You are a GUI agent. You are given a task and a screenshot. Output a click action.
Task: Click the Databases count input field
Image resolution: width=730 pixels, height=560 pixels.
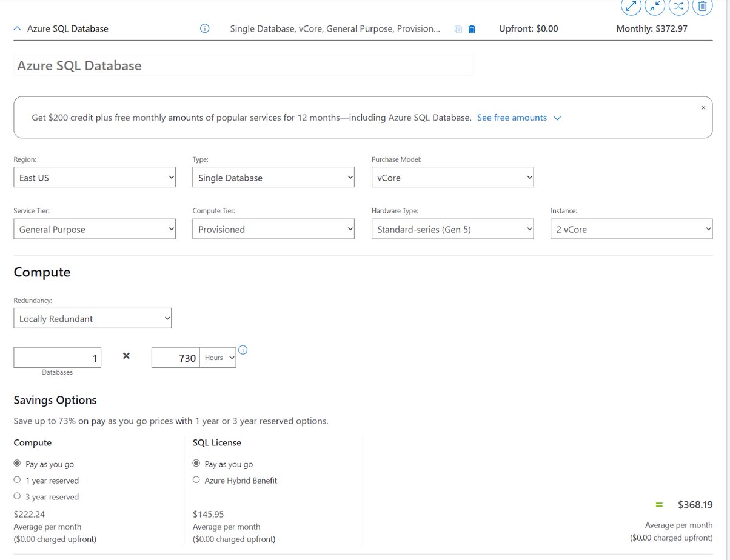(x=57, y=358)
